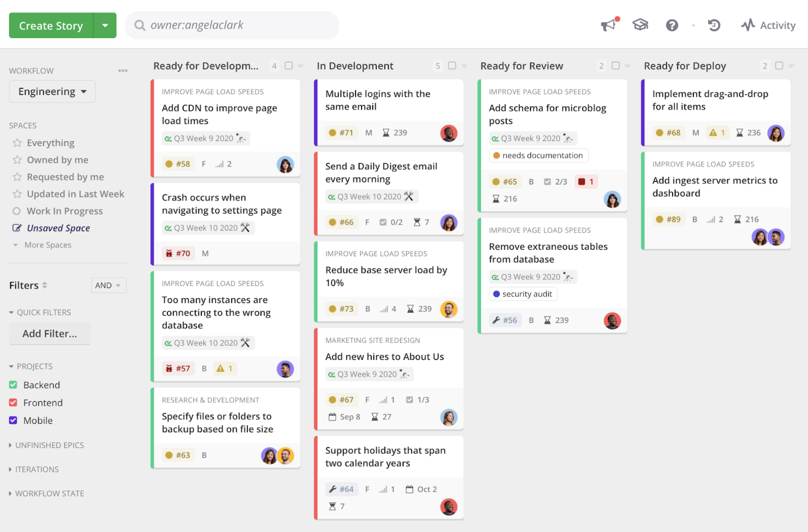Viewport: 808px width, 532px height.
Task: Click the star beside Updated in Last Week
Action: point(17,194)
